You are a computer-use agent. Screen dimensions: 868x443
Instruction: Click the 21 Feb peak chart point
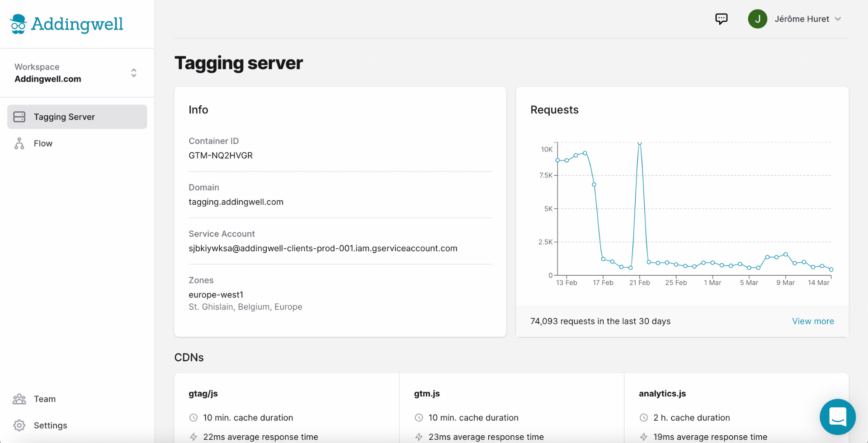tap(640, 143)
